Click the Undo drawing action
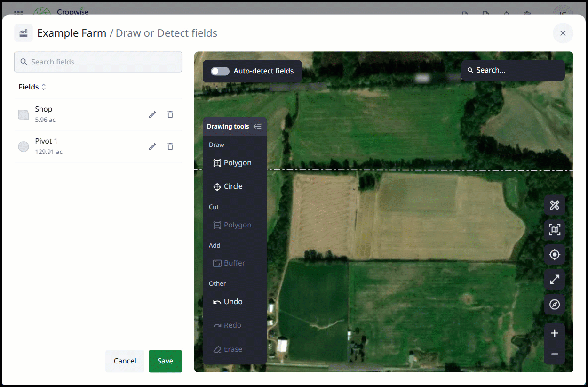Screen dimensions: 588x387 [230, 301]
